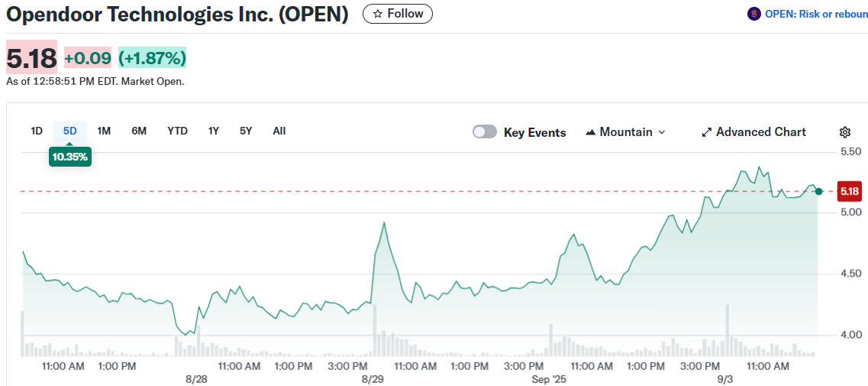Click the purple icon beside OPEN: Risk link
The image size is (868, 386).
tap(754, 15)
